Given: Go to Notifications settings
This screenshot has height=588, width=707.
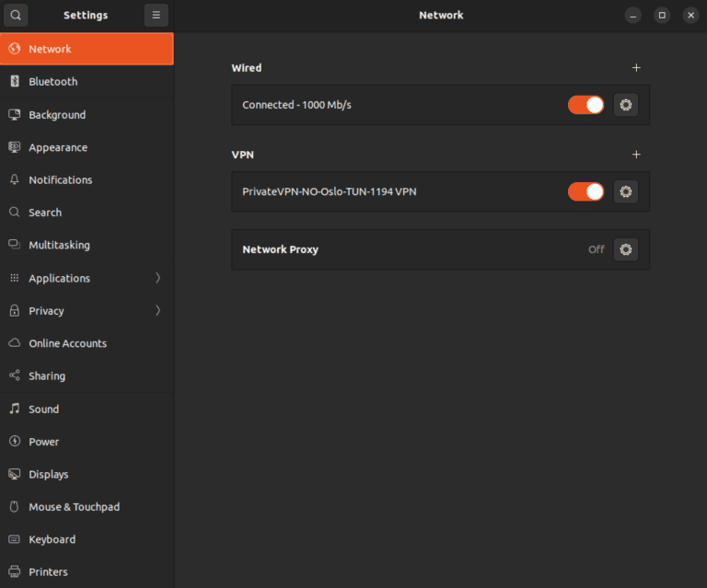Looking at the screenshot, I should (x=61, y=180).
